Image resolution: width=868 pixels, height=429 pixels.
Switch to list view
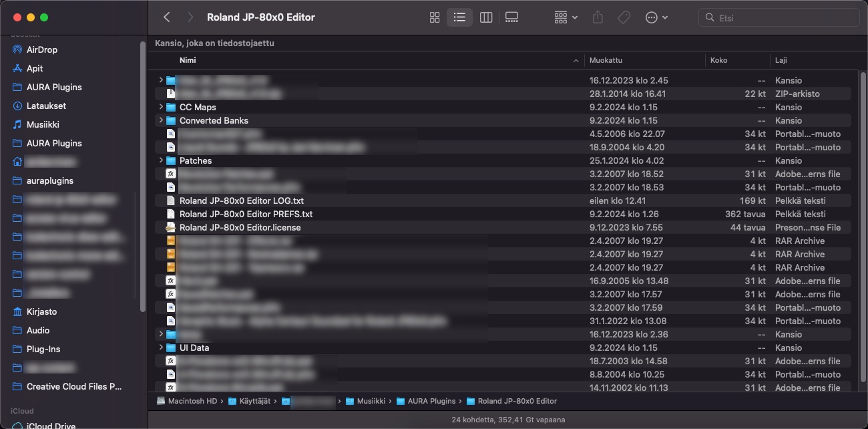click(459, 17)
